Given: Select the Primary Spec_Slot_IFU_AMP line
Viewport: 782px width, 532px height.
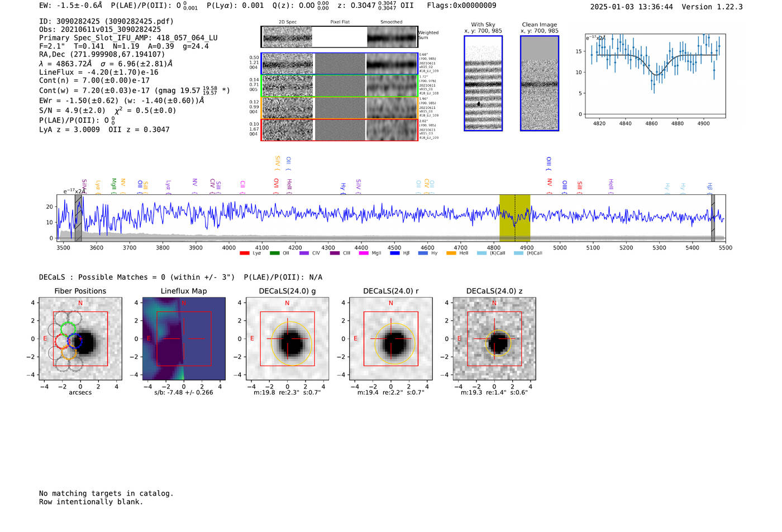Looking at the screenshot, I should pyautogui.click(x=128, y=38).
